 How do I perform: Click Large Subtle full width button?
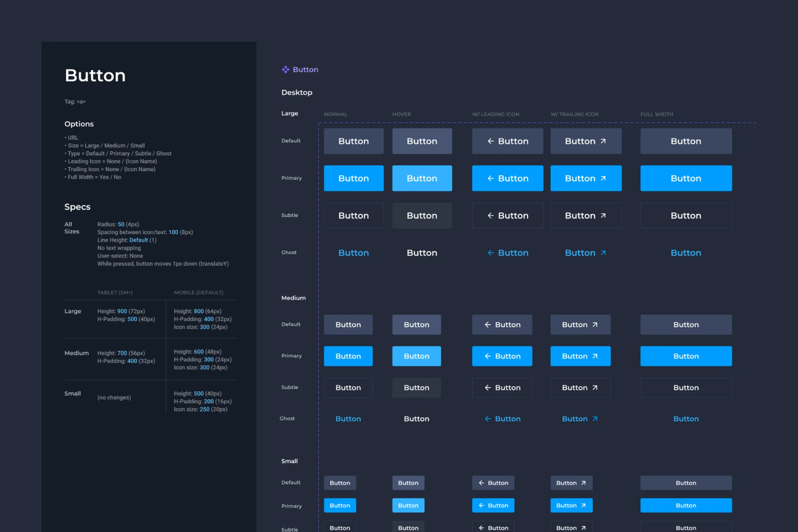686,215
